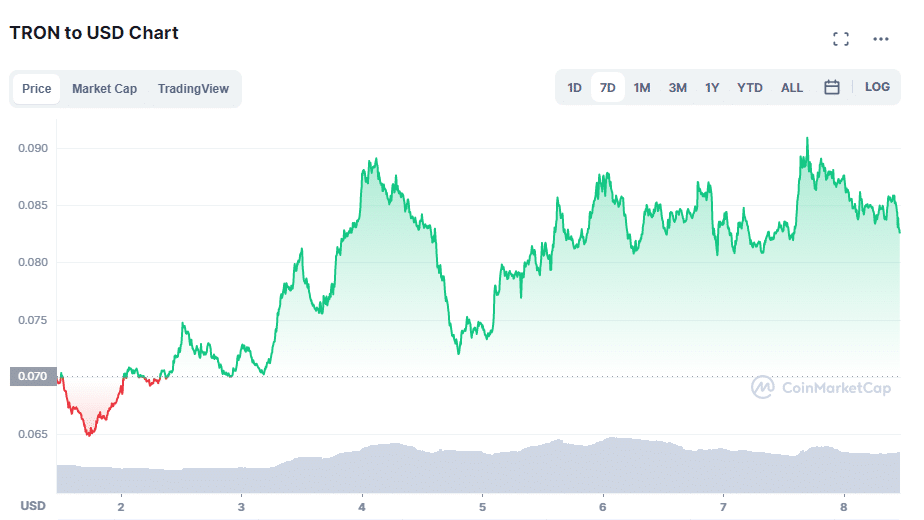The width and height of the screenshot is (924, 520).
Task: Open the fullscreen chart view icon
Action: pyautogui.click(x=841, y=39)
